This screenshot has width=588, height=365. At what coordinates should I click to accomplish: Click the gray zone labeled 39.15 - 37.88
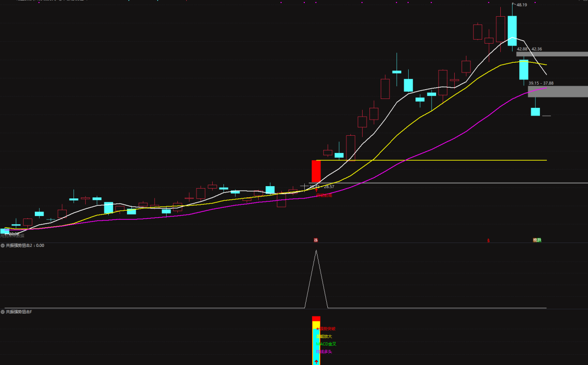[x=558, y=92]
